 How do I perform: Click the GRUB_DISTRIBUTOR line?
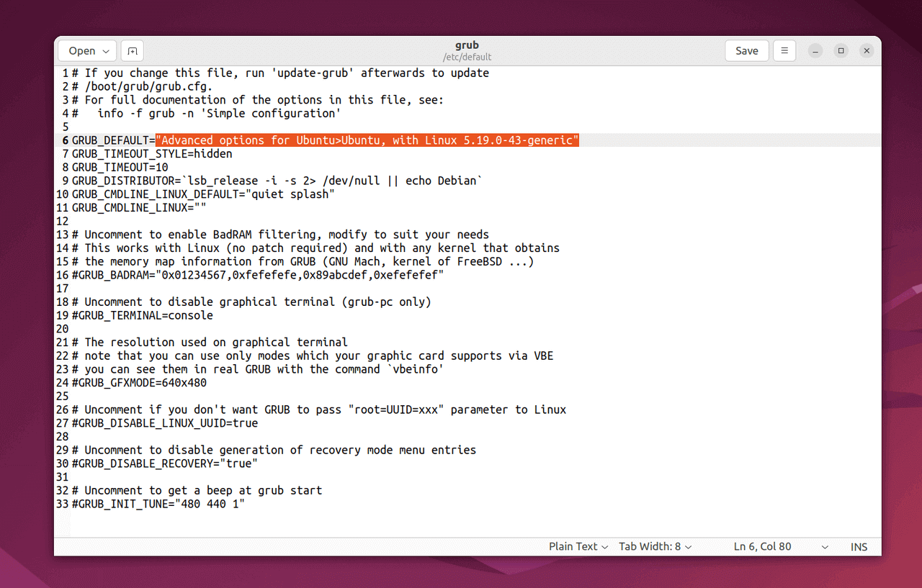[x=277, y=181]
